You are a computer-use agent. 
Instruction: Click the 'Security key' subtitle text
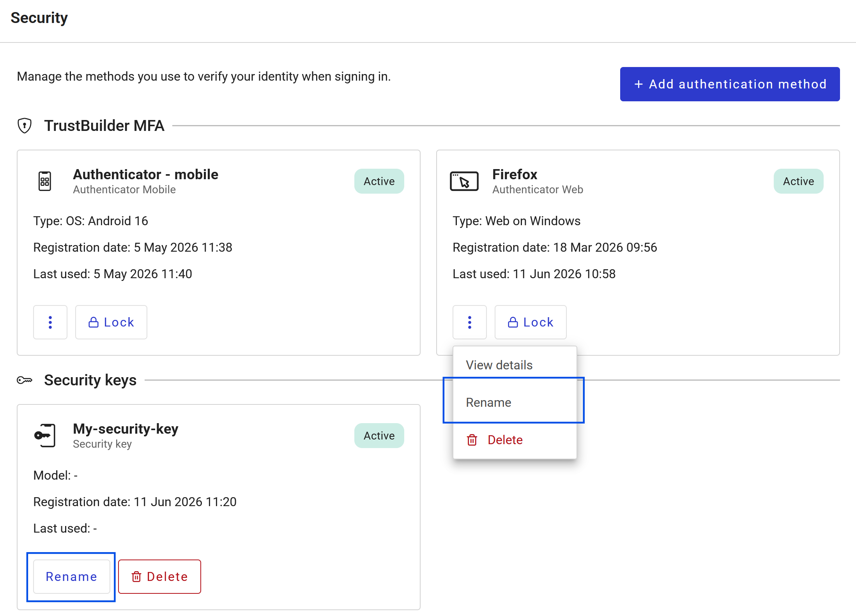coord(103,444)
